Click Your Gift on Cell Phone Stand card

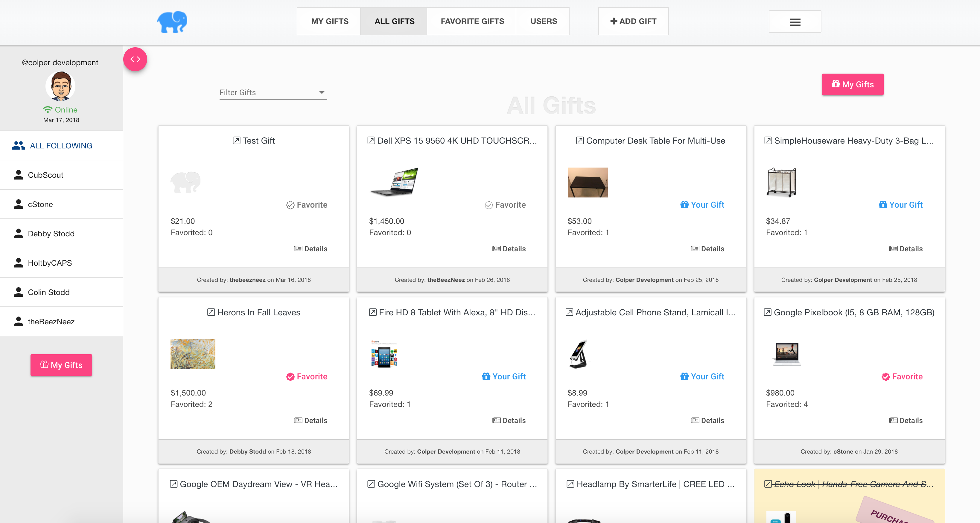pos(702,376)
